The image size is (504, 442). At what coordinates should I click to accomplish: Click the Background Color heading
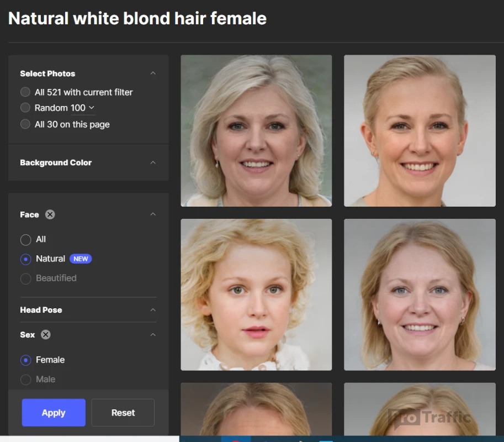56,162
